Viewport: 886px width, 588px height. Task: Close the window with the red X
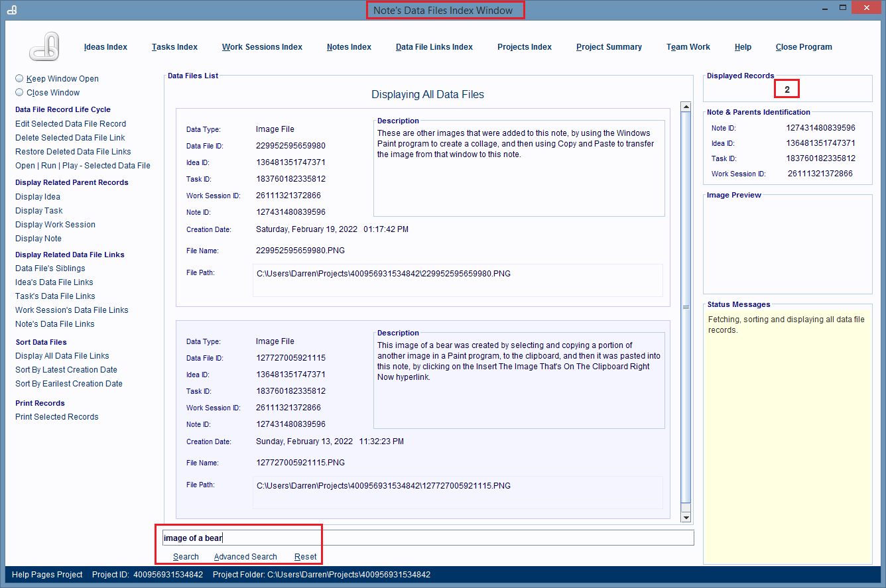pyautogui.click(x=867, y=7)
